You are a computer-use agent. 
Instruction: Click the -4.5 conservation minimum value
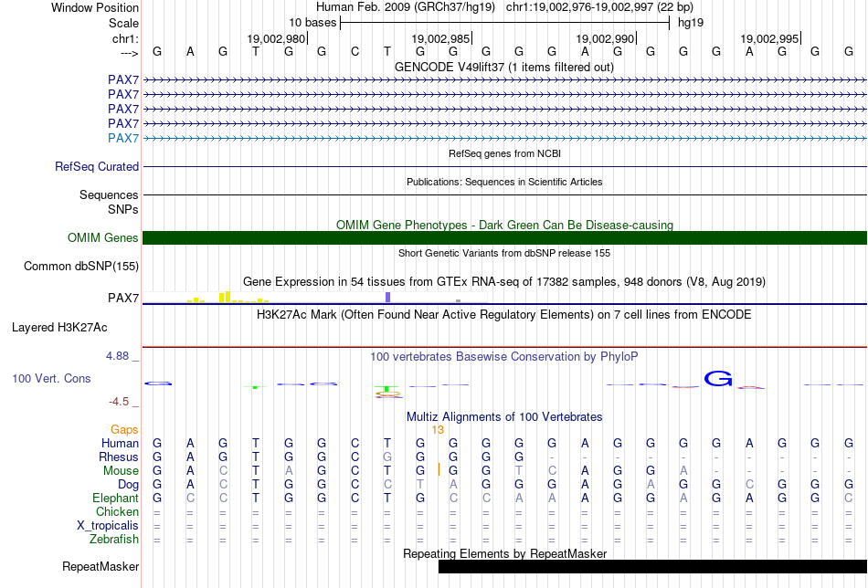click(x=119, y=402)
